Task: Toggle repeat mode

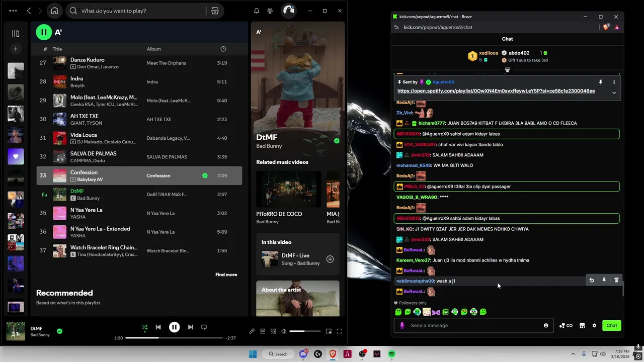Action: [204, 327]
